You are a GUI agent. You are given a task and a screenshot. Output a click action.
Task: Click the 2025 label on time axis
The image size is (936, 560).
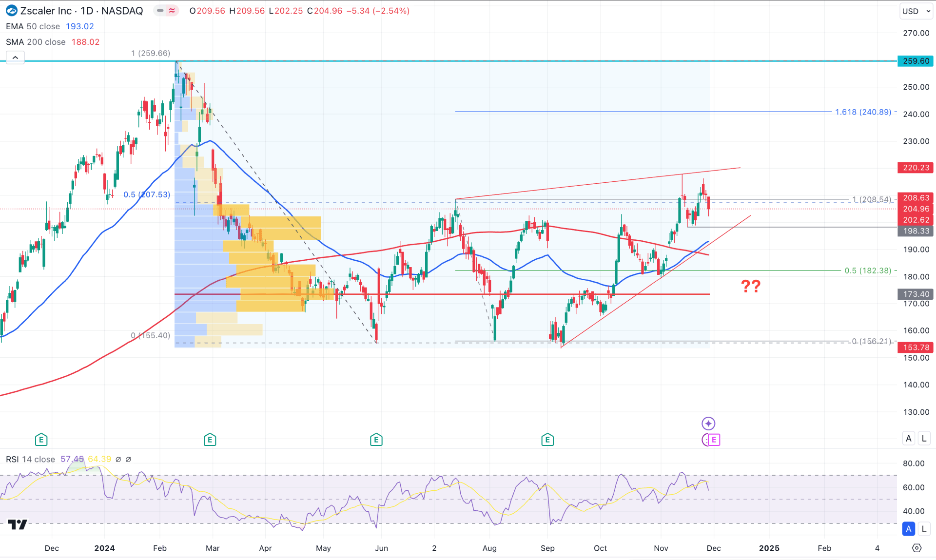(x=769, y=548)
